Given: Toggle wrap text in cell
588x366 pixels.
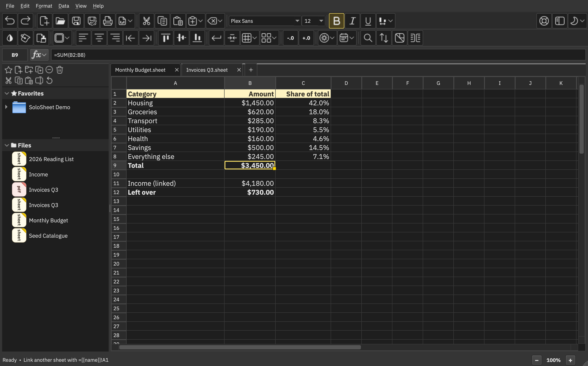Looking at the screenshot, I should pos(216,38).
